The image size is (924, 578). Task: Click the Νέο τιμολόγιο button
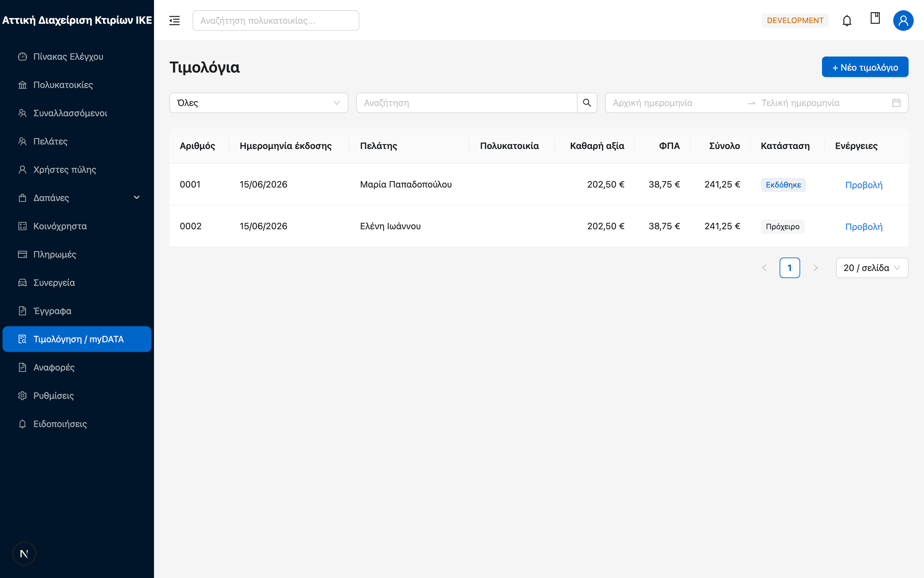865,67
